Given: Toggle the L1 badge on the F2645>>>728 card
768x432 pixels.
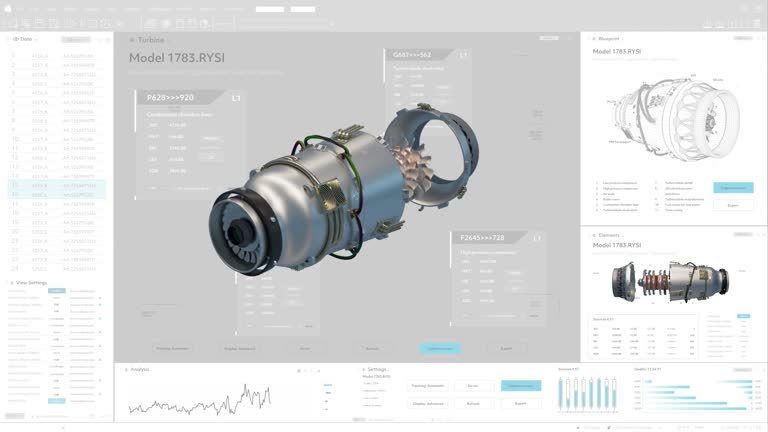Looking at the screenshot, I should tap(537, 239).
